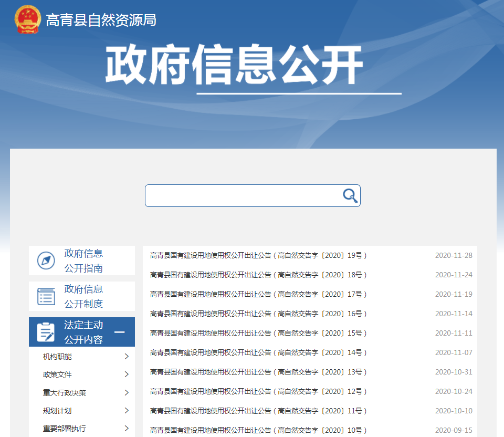
Task: Click the list icon for 公开制度
Action: (x=46, y=296)
